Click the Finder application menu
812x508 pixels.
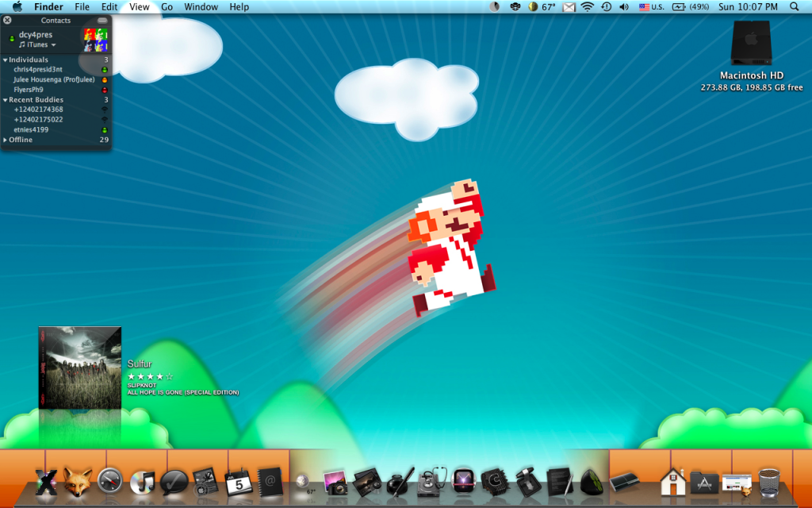(x=48, y=6)
